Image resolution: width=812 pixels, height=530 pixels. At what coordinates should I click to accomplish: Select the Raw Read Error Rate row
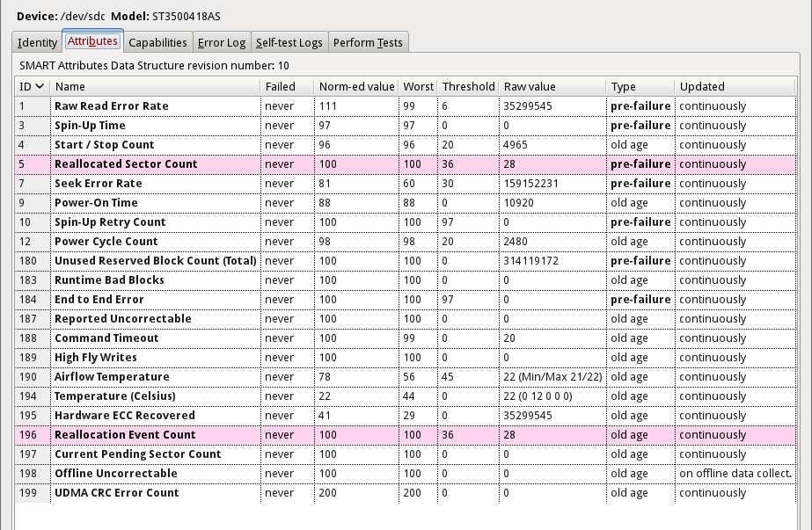[111, 106]
